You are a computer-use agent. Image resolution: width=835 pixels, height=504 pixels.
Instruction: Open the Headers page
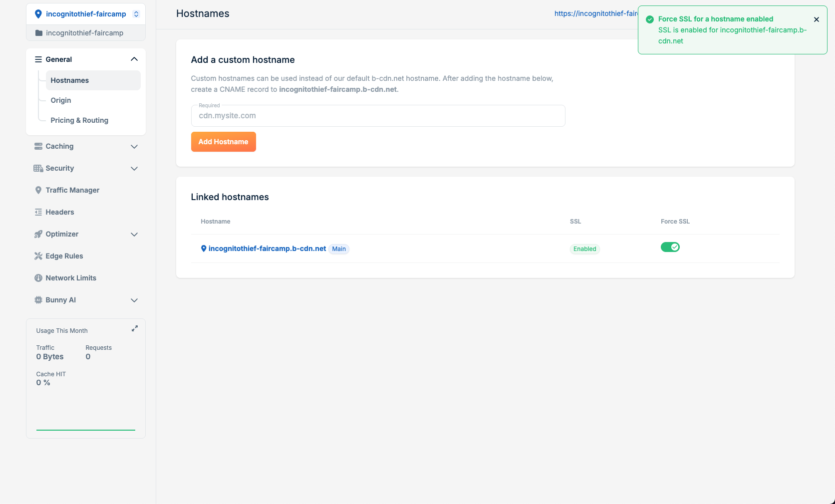pyautogui.click(x=60, y=212)
